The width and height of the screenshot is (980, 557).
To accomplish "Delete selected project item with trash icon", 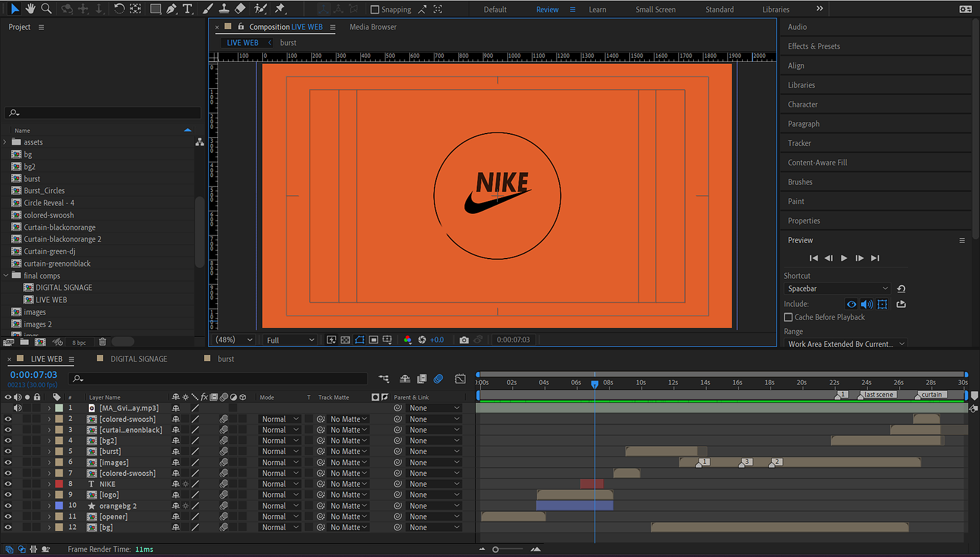I will point(102,342).
